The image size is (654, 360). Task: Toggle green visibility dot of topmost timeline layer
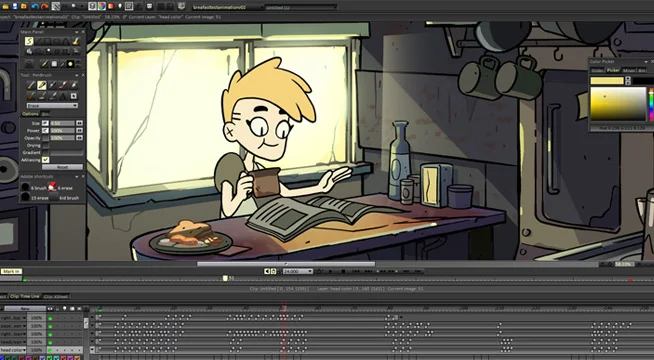50,318
